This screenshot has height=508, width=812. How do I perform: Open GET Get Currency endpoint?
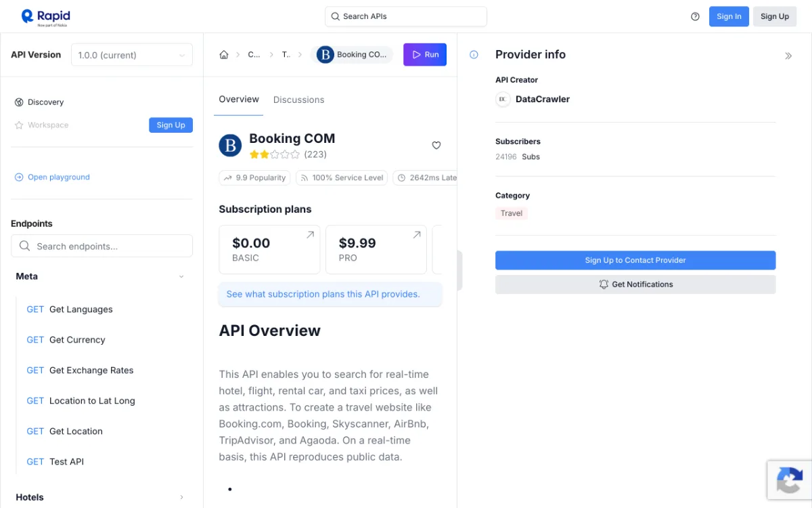(66, 340)
